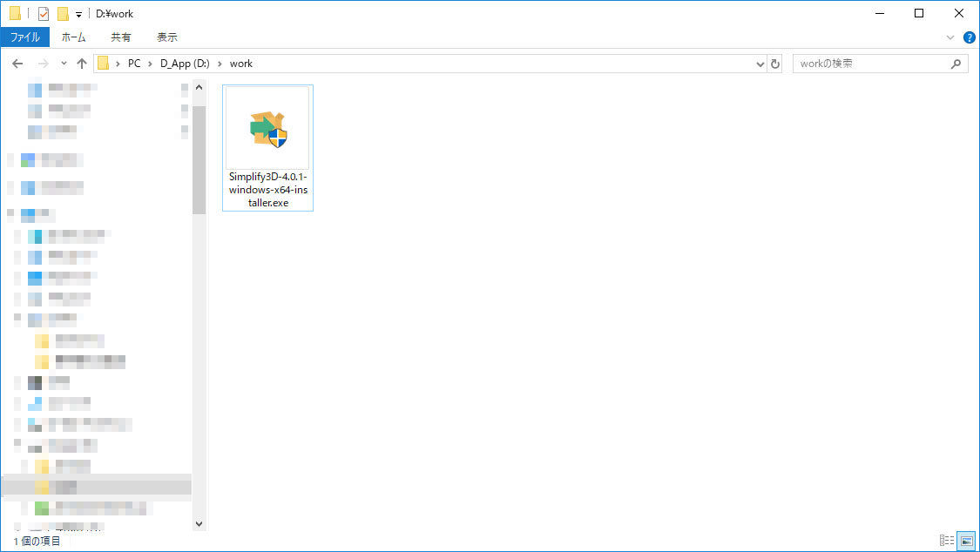
Task: Open the address bar history dropdown
Action: point(760,64)
